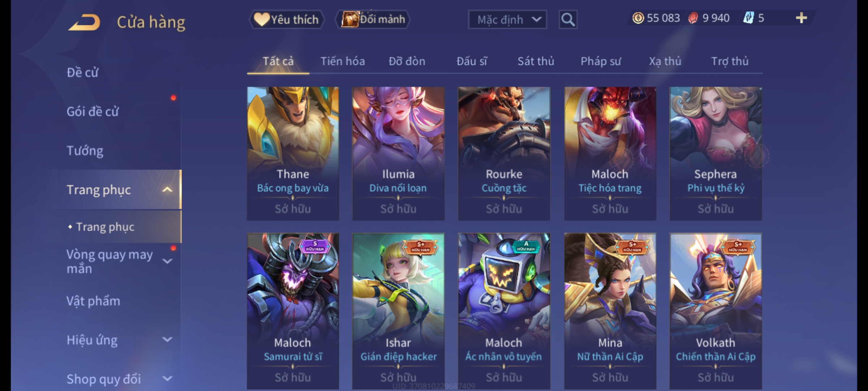Collapse the Trang phục sidebar section
Screen dimensions: 868x391
pos(167,190)
